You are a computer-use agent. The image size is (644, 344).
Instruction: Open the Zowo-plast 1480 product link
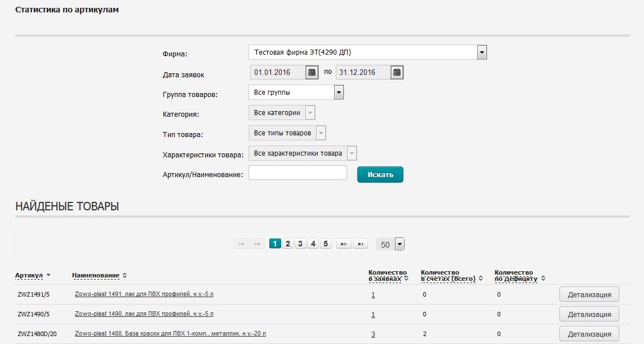tap(170, 334)
